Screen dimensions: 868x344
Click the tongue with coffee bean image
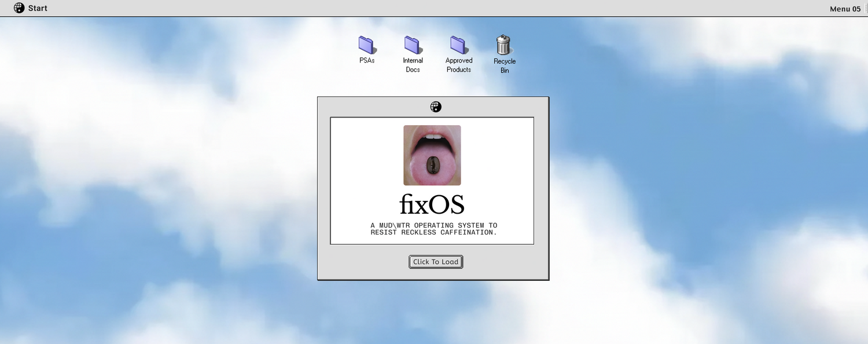[432, 155]
